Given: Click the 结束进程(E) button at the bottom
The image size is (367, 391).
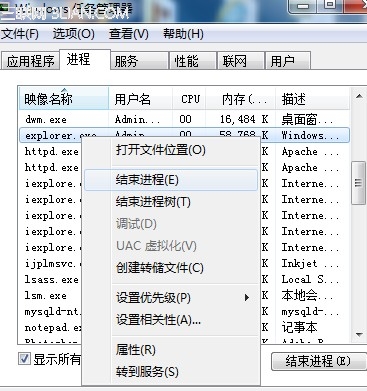Looking at the screenshot, I should (x=318, y=361).
